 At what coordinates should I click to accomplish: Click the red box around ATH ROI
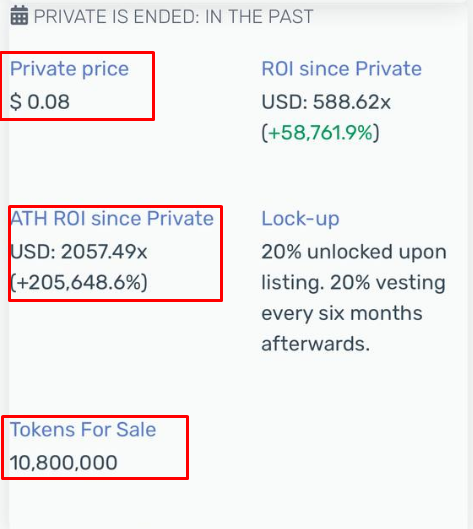(x=115, y=253)
